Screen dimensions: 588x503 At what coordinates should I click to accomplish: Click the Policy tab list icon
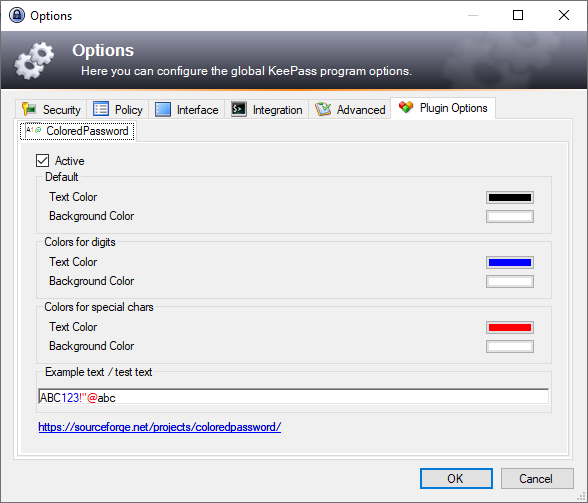tap(101, 109)
